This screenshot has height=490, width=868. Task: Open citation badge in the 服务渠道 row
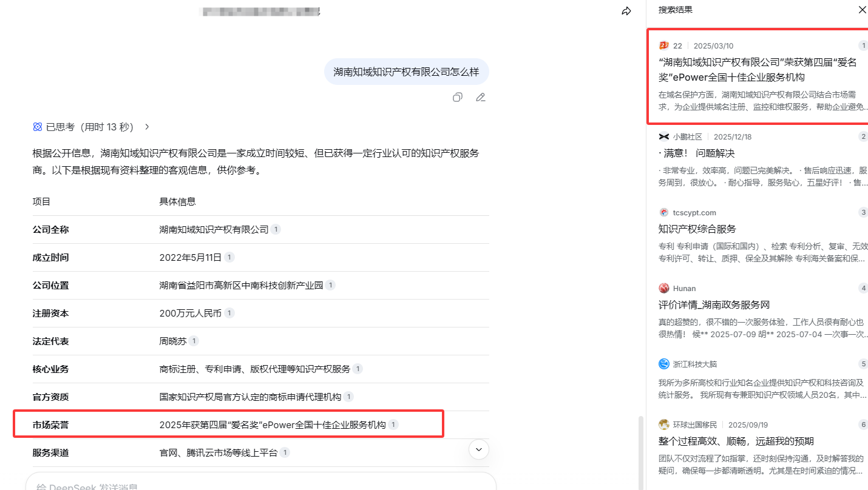click(x=285, y=452)
